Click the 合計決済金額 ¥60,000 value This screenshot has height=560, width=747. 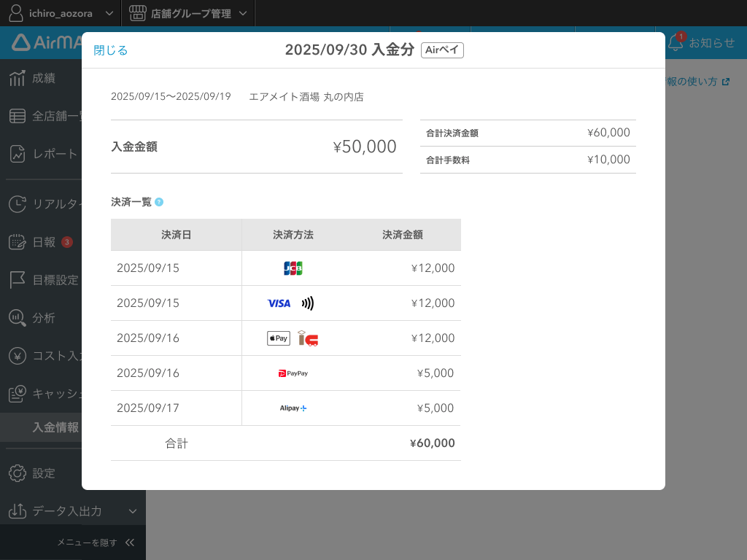[608, 133]
